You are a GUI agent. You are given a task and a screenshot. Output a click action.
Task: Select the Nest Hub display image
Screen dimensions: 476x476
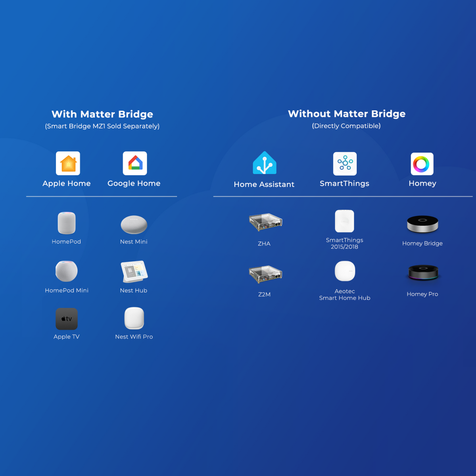click(134, 271)
